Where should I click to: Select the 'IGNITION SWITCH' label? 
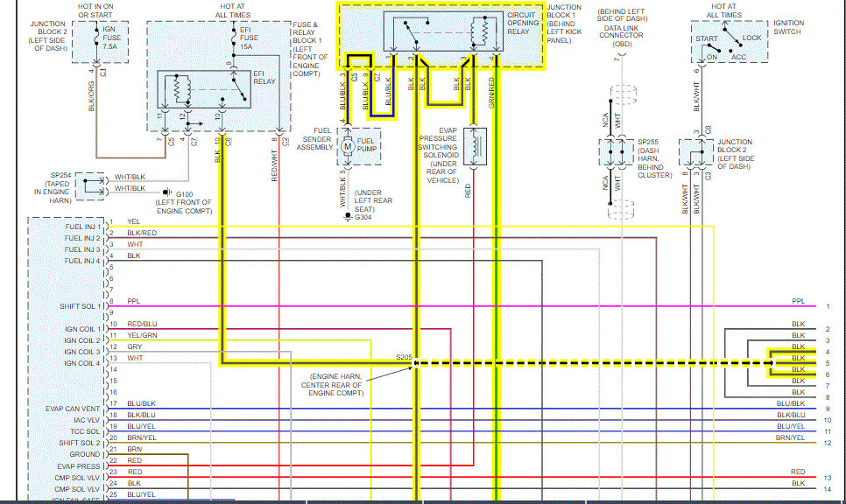pyautogui.click(x=788, y=27)
